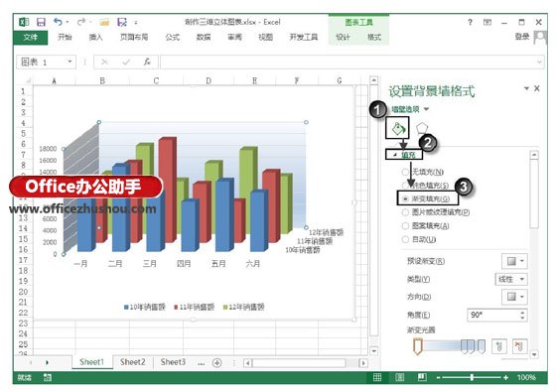The height and width of the screenshot is (392, 556).
Task: Open the task pane options dropdown arrow
Action: click(526, 88)
